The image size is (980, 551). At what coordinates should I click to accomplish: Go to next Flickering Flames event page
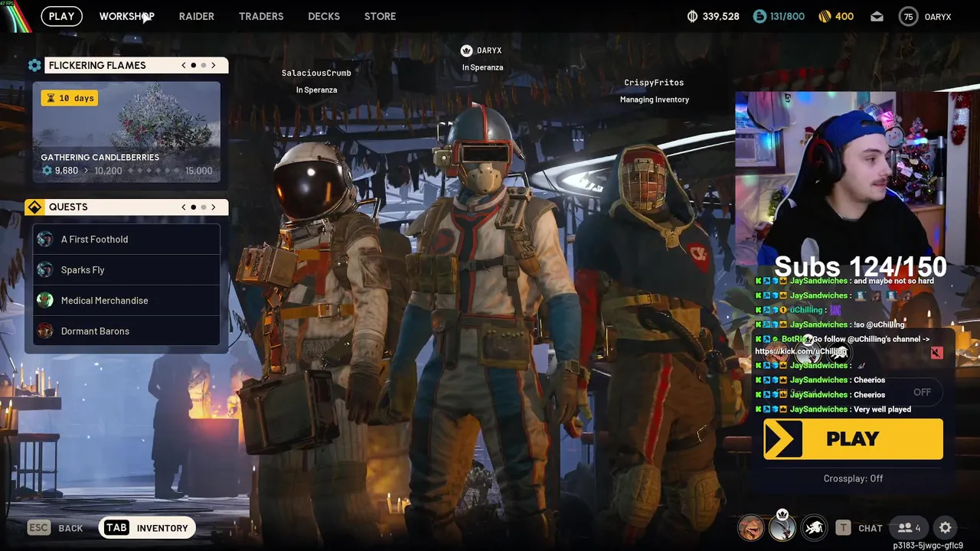(x=214, y=65)
